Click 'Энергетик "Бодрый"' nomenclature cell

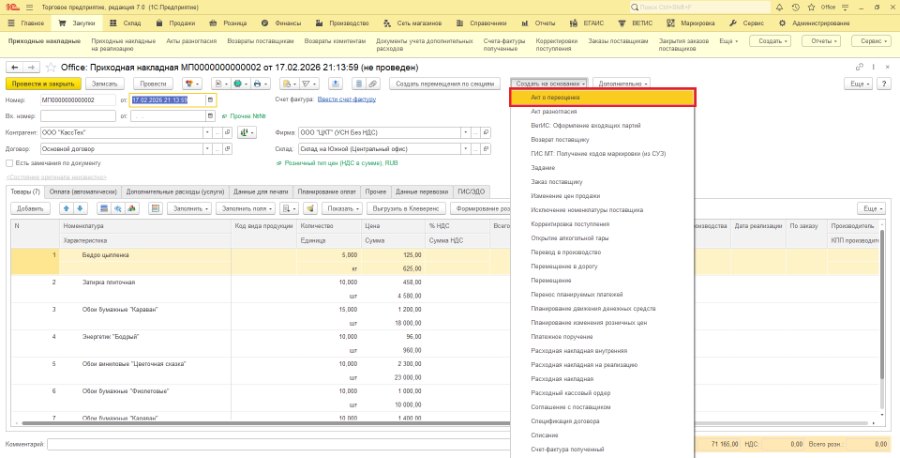click(x=146, y=337)
